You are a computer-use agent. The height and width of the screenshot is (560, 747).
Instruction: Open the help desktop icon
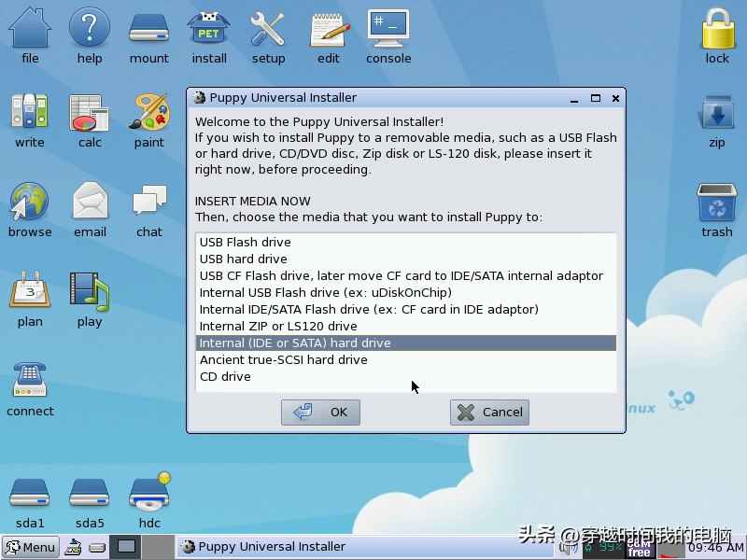[x=90, y=29]
